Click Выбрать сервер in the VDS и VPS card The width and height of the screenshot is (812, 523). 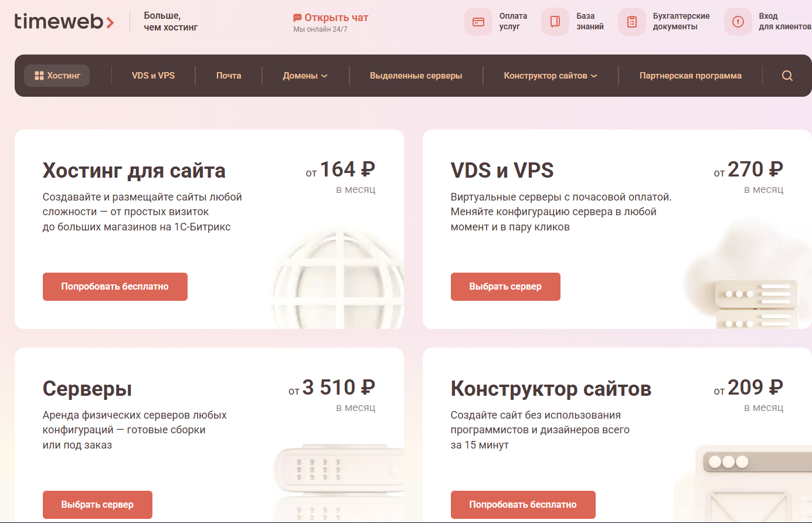505,287
